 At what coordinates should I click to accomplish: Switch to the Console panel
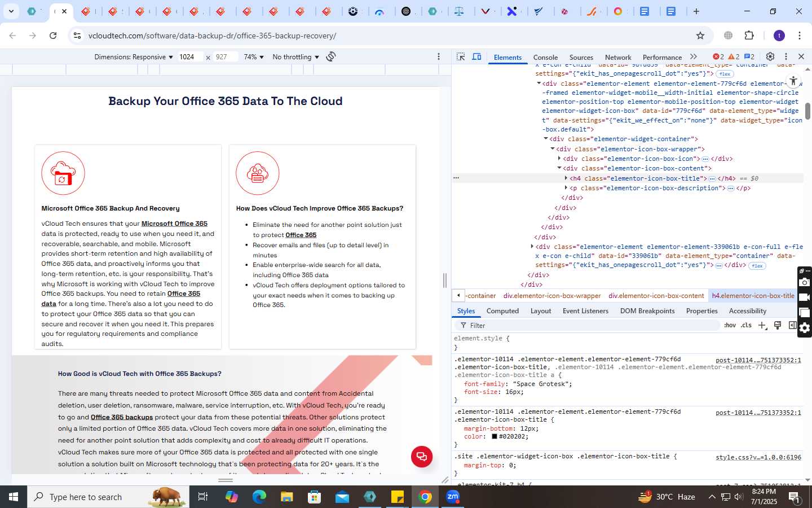point(545,58)
